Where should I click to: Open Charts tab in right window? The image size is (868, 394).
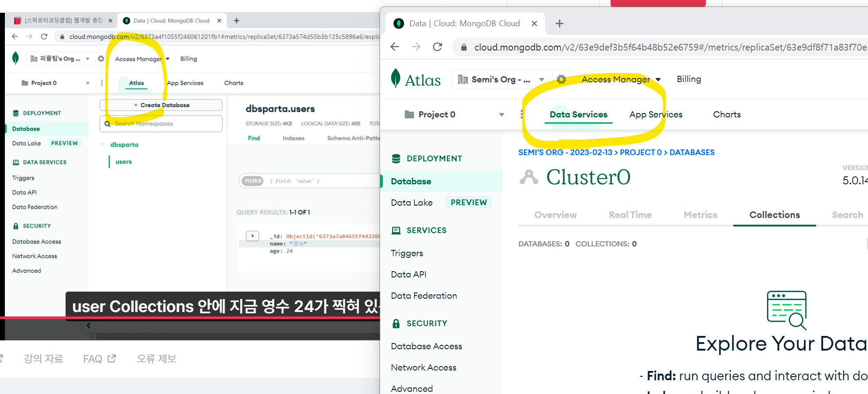tap(727, 114)
